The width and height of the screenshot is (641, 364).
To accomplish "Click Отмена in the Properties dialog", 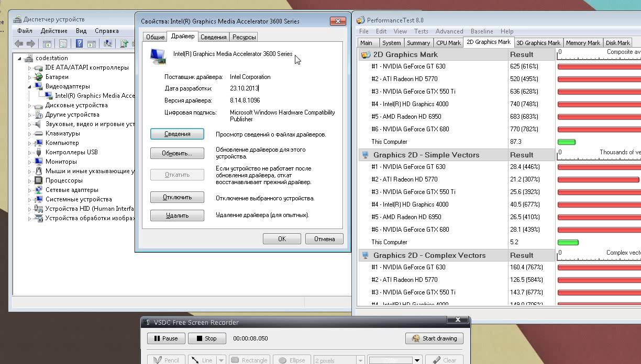I will click(x=324, y=238).
